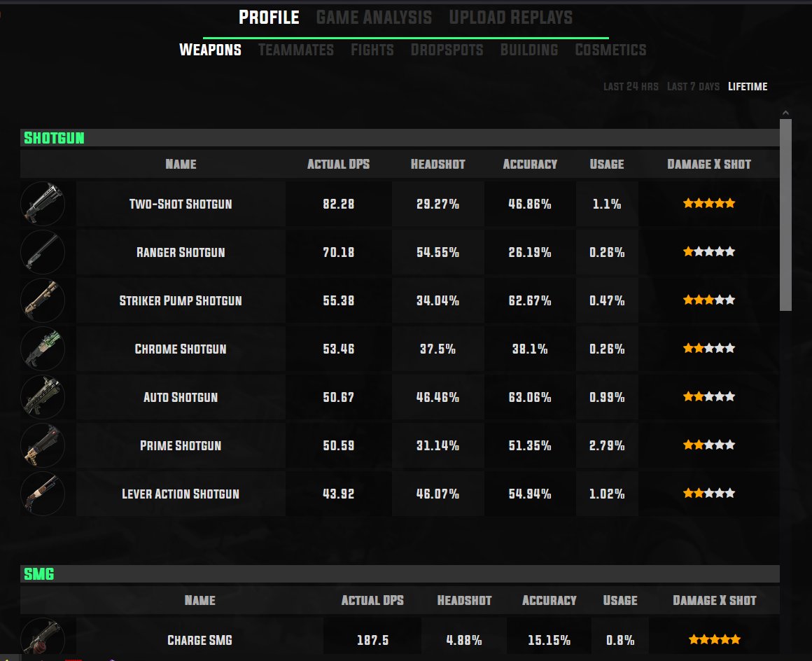
Task: Sort shotguns by Actual DPS column
Action: (x=339, y=165)
